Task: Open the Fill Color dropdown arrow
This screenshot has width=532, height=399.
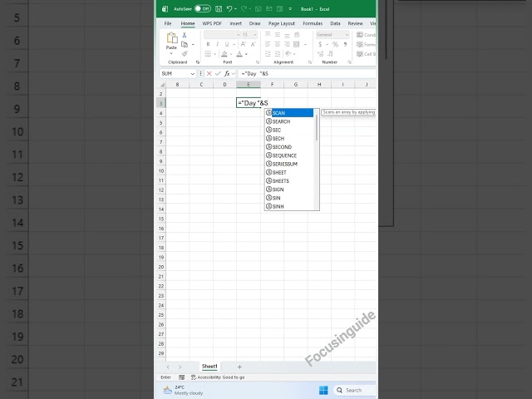Action: pyautogui.click(x=231, y=54)
